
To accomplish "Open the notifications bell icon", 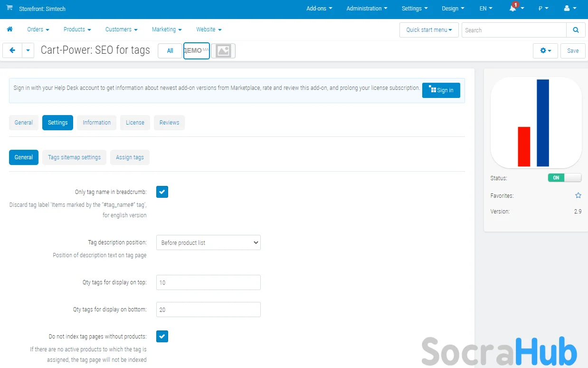I will [513, 9].
